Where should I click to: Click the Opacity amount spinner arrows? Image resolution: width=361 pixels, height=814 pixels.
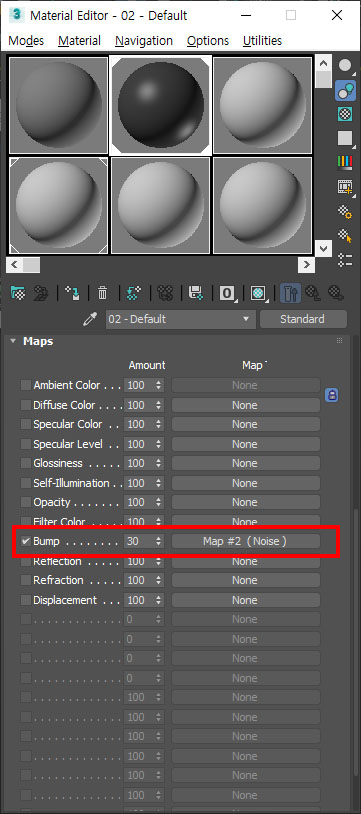pyautogui.click(x=158, y=502)
